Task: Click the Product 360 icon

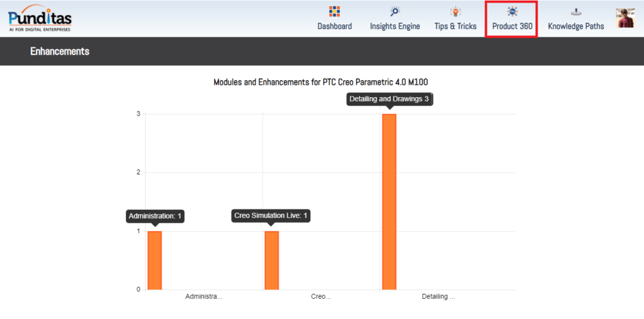Action: click(x=512, y=11)
